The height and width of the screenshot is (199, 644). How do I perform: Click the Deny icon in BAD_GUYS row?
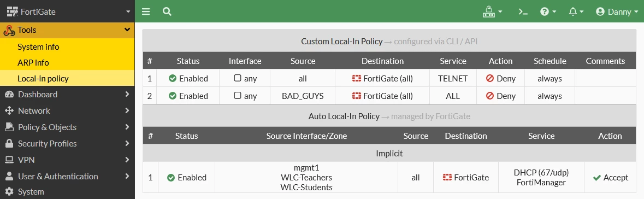489,96
